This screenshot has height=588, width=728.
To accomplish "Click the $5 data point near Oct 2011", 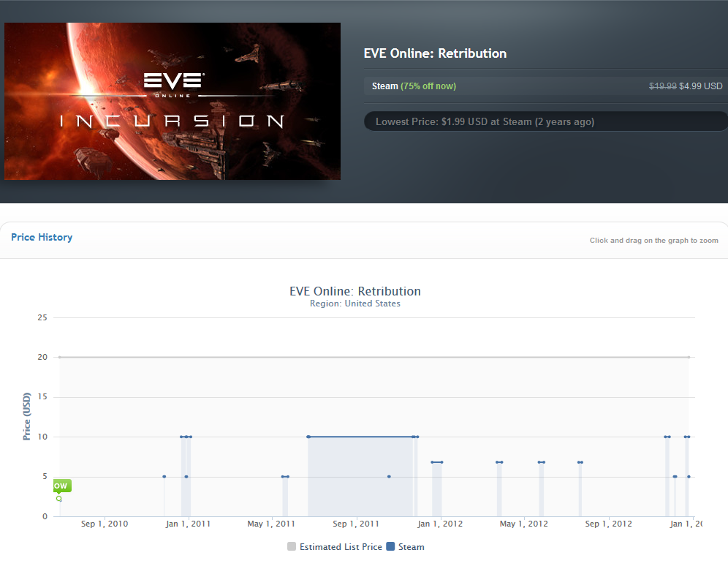I will pyautogui.click(x=389, y=477).
